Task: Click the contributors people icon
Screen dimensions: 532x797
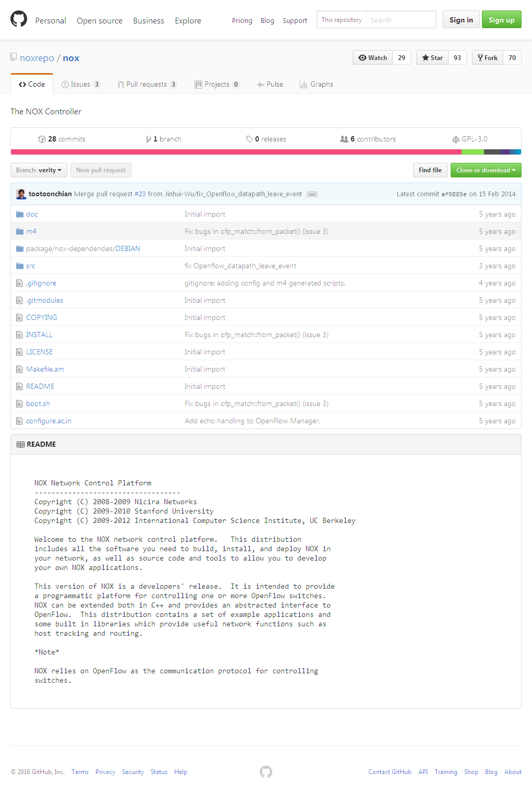Action: pos(344,139)
